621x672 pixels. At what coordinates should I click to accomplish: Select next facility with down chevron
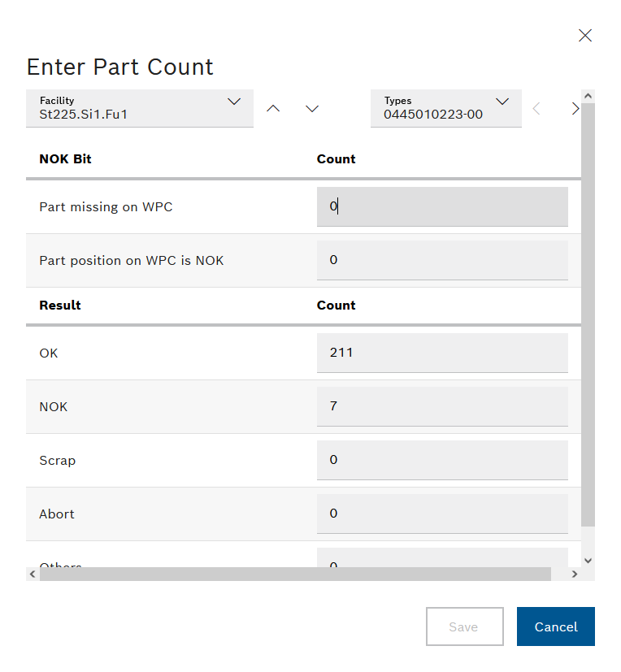coord(312,109)
